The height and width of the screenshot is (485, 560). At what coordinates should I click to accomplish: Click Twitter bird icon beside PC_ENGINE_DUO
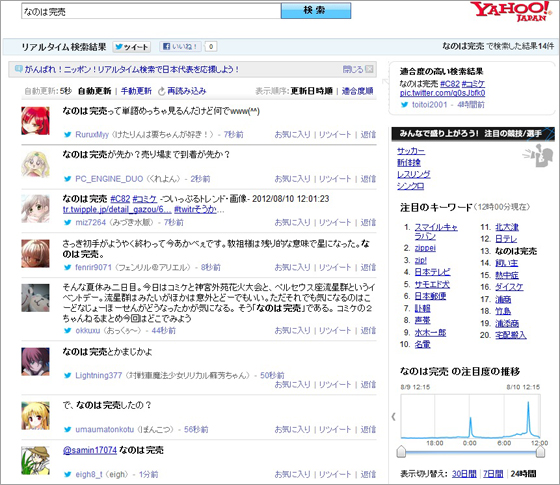click(x=68, y=179)
